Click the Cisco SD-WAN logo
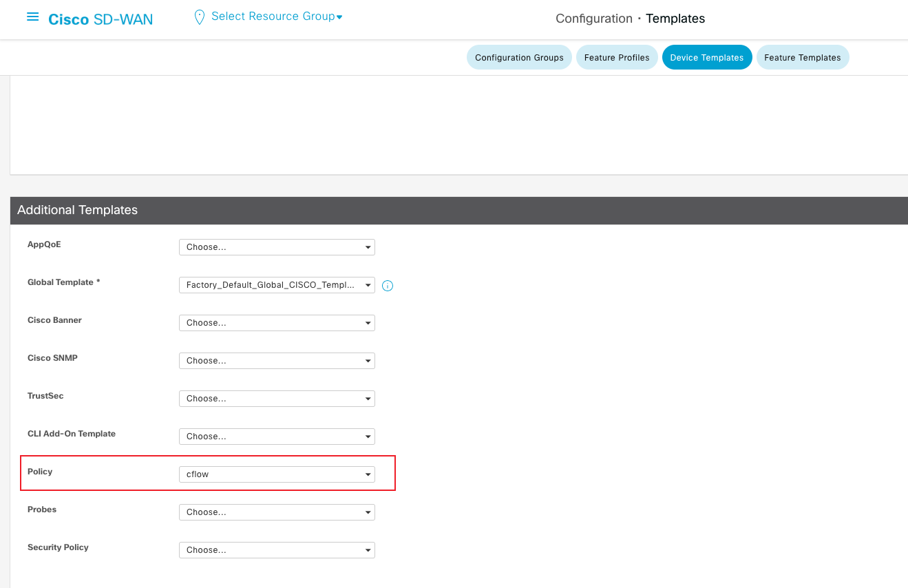This screenshot has height=588, width=908. click(x=101, y=19)
